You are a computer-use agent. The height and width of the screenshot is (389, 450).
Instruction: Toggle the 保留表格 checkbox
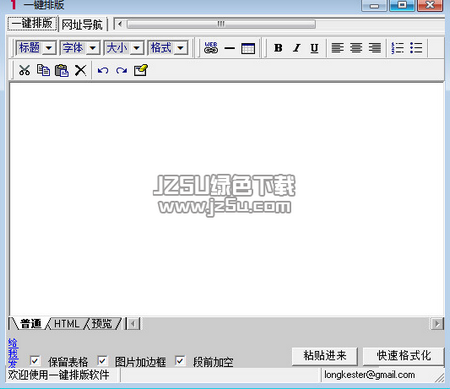(35, 361)
